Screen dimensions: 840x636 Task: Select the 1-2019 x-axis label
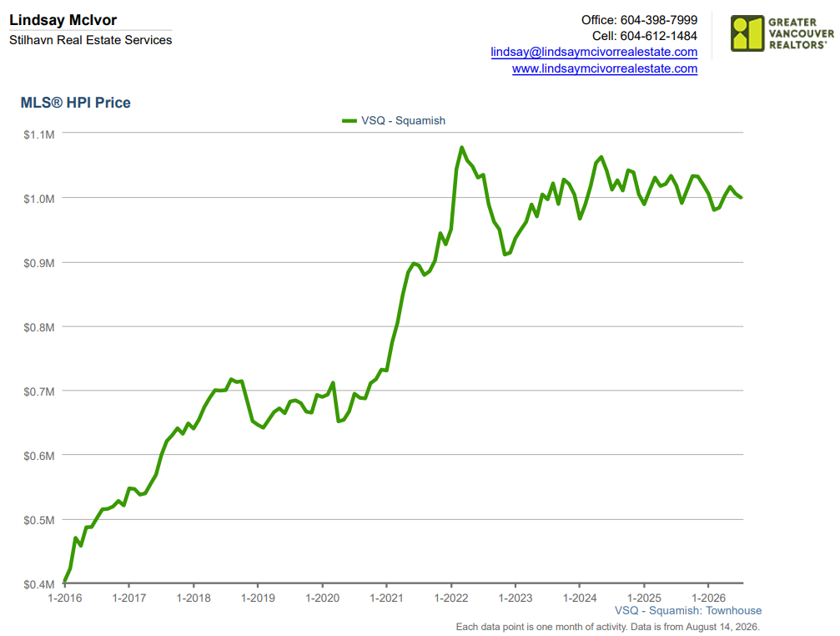point(258,598)
